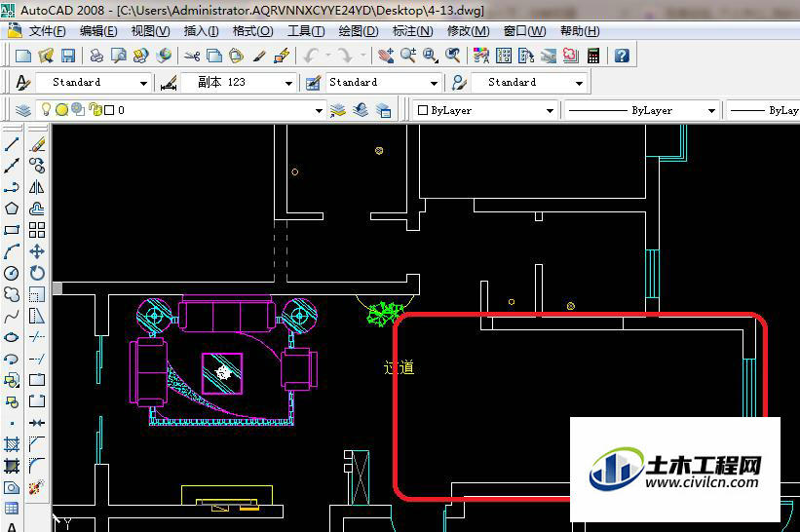Click the Table Style manager button
Image resolution: width=800 pixels, height=532 pixels.
pyautogui.click(x=313, y=83)
